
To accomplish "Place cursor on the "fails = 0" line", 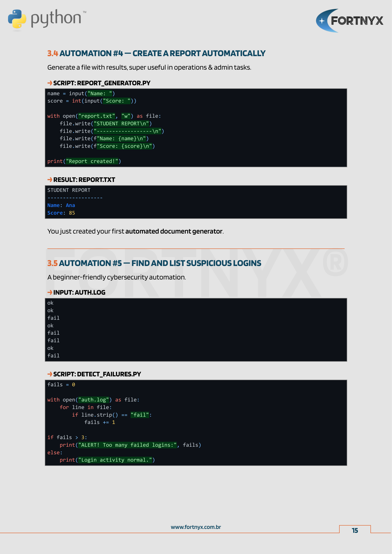I will (x=61, y=385).
